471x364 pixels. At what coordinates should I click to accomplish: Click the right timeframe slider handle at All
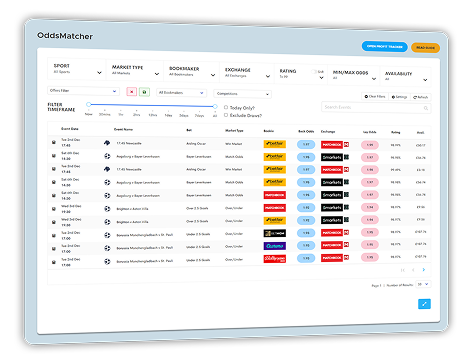click(215, 106)
